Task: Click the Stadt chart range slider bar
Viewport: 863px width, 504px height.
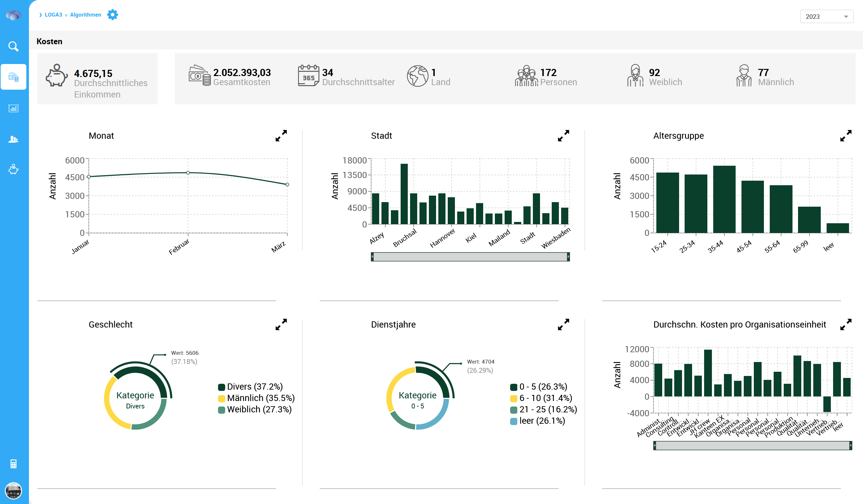Action: pyautogui.click(x=470, y=257)
